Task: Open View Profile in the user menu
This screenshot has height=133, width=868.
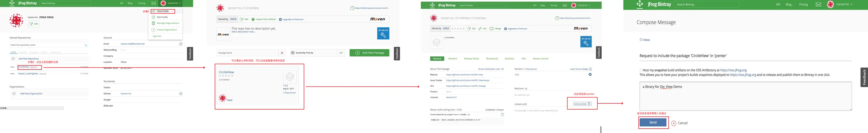Action: pos(162,11)
